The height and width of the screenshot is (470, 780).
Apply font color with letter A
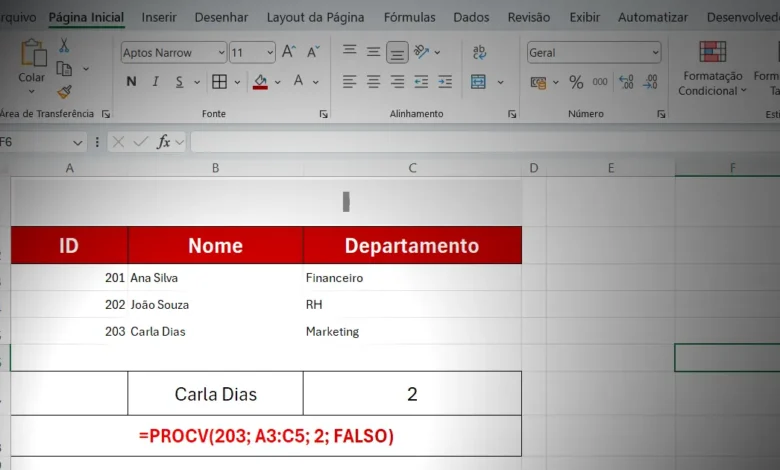(298, 81)
